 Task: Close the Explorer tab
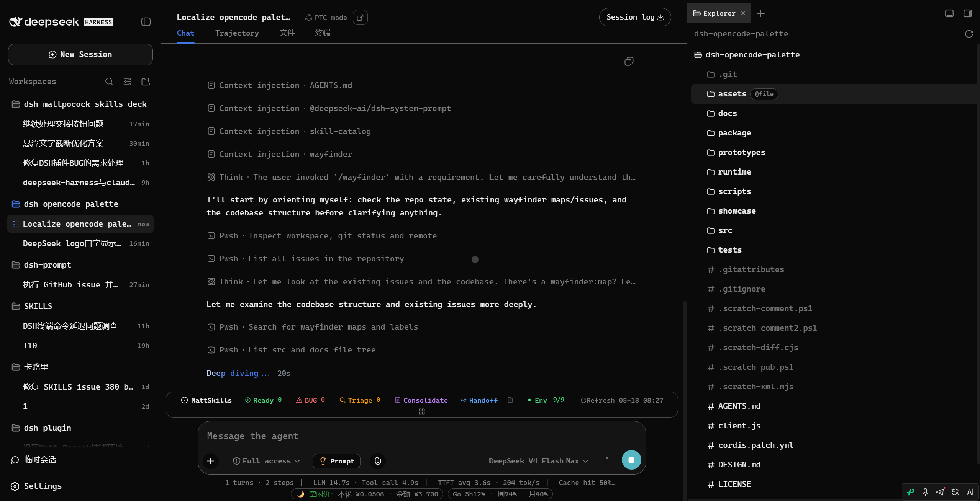[x=743, y=13]
